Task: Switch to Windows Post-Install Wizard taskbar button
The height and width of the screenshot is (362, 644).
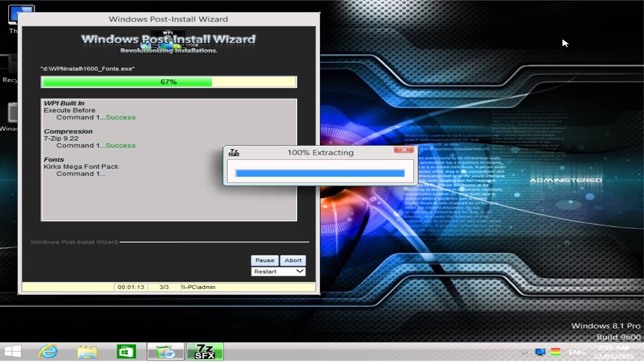Action: (x=165, y=352)
